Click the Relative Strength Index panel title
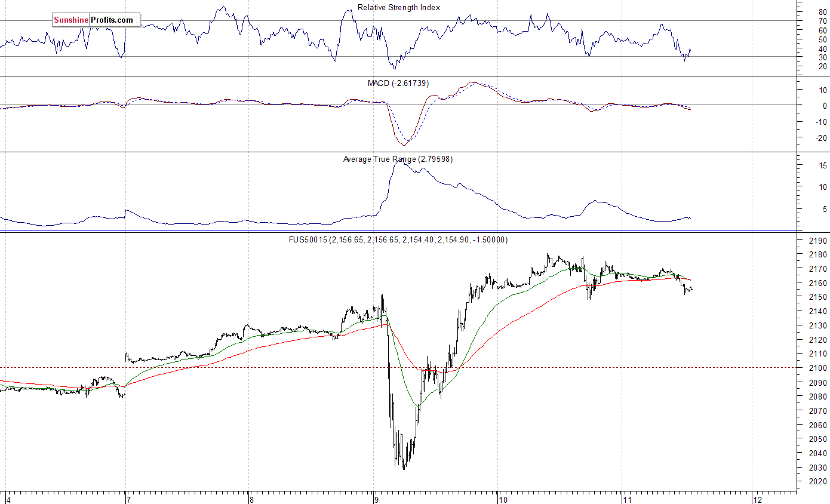 [x=398, y=8]
